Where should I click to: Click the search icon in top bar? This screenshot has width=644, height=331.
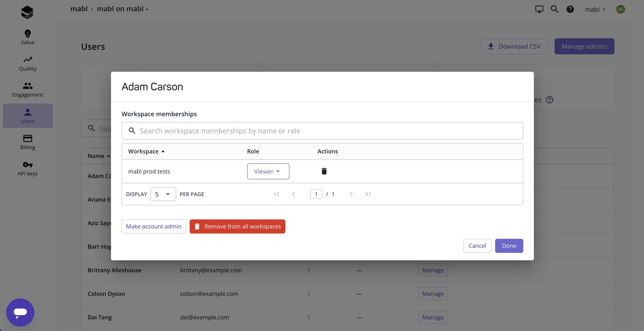(555, 9)
